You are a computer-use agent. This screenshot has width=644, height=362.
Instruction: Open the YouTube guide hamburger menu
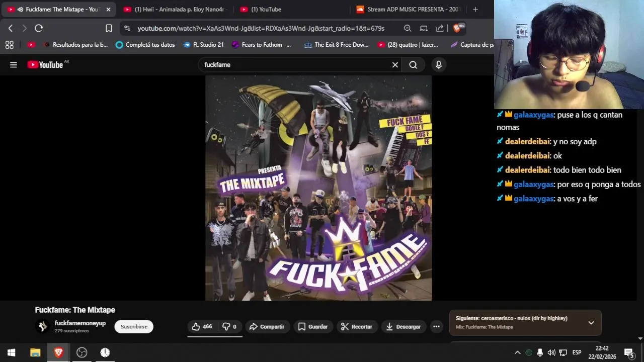14,65
